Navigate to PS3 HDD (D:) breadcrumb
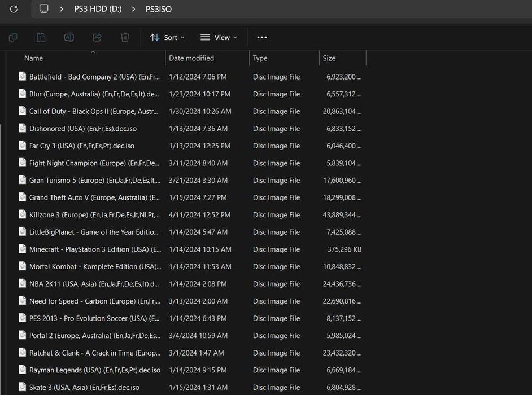The height and width of the screenshot is (395, 532). (98, 9)
